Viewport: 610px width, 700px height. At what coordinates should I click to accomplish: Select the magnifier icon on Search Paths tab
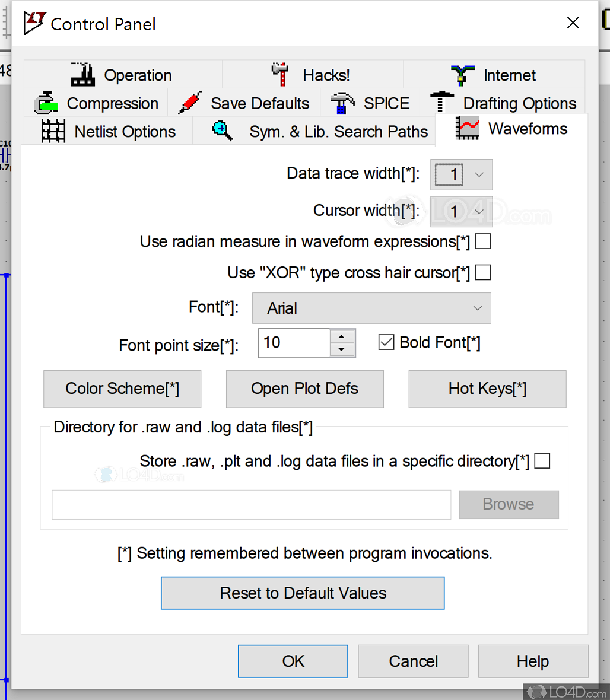(222, 131)
